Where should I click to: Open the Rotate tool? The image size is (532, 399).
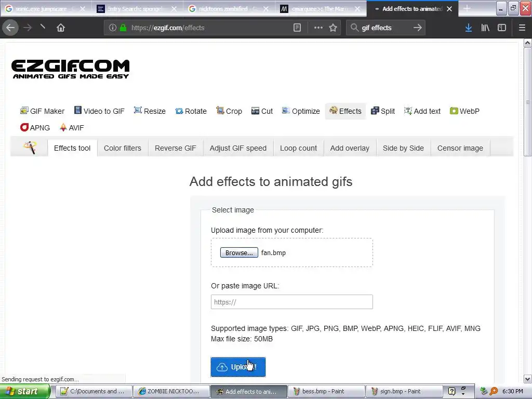(x=191, y=111)
